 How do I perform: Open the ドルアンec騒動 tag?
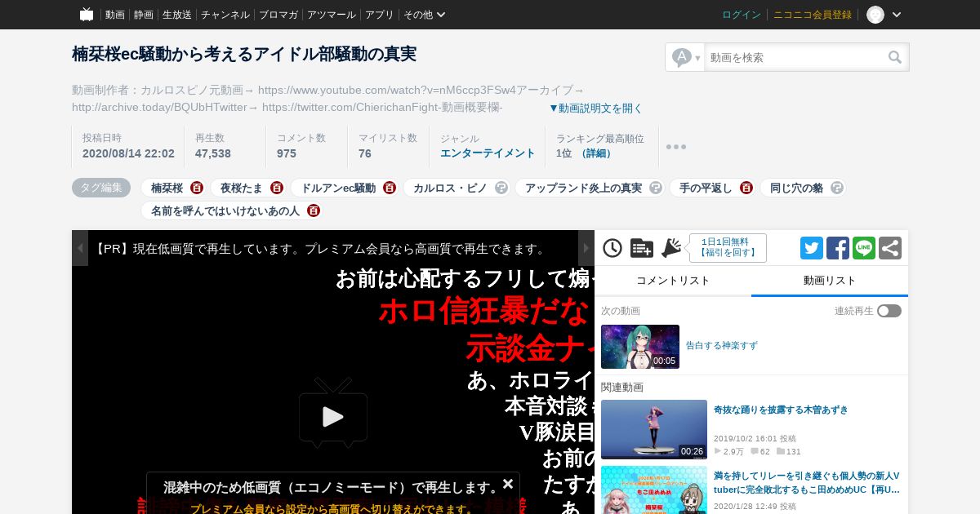coord(338,188)
